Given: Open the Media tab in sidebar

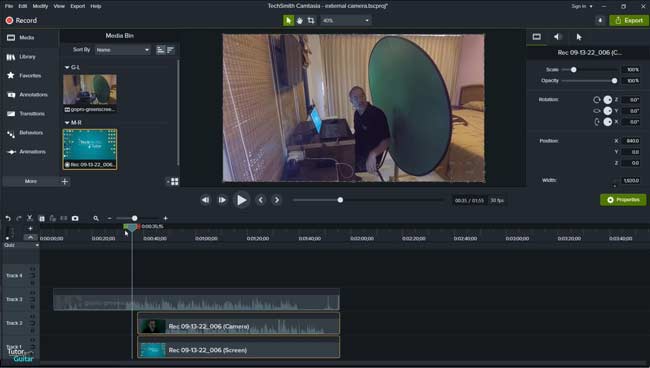Looking at the screenshot, I should coord(21,38).
